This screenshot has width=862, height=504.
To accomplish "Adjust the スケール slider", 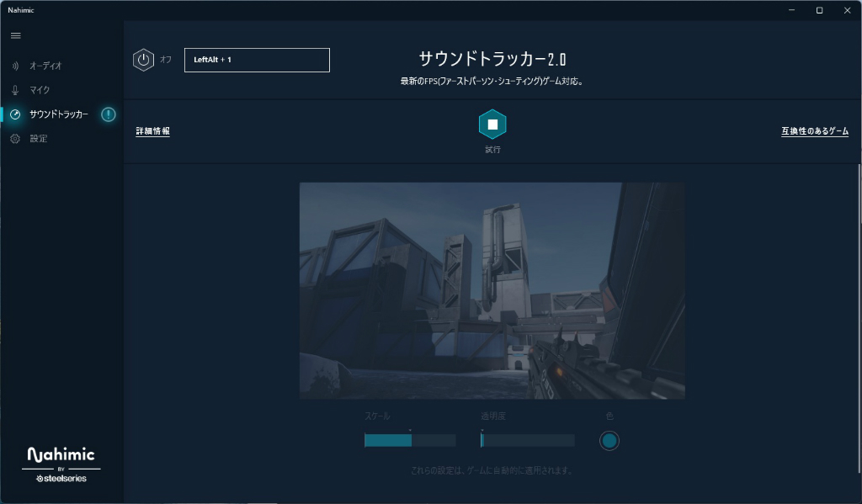I will click(x=410, y=440).
